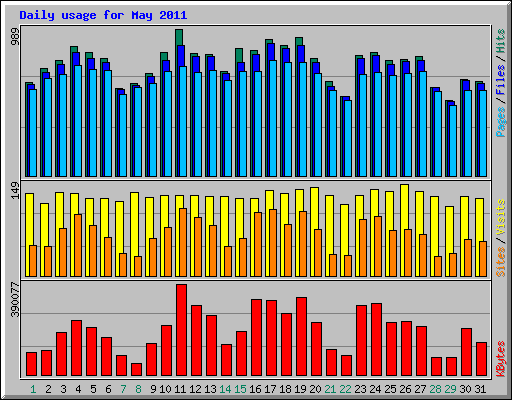
Task: Click day label 31 on the x-axis
Action: coord(480,389)
